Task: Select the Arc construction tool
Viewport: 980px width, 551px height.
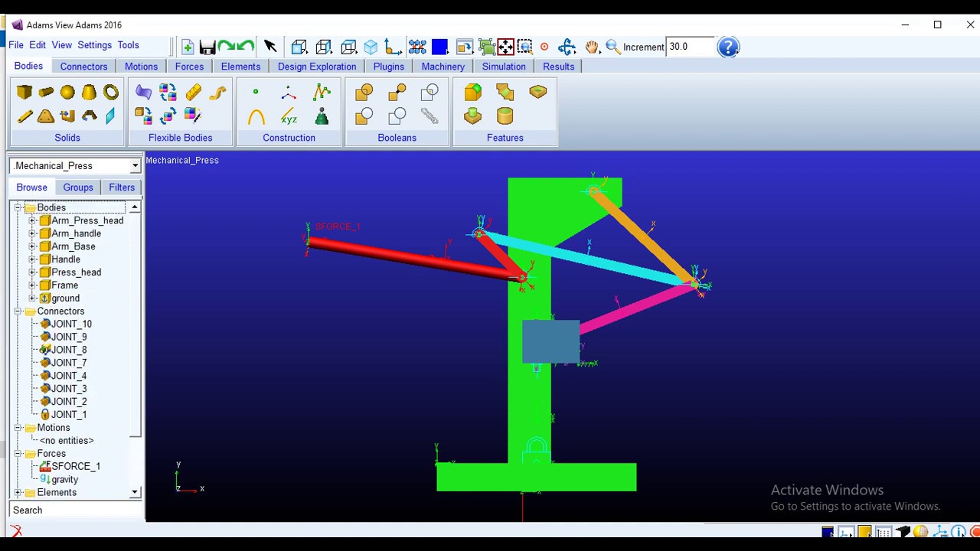Action: pos(256,116)
